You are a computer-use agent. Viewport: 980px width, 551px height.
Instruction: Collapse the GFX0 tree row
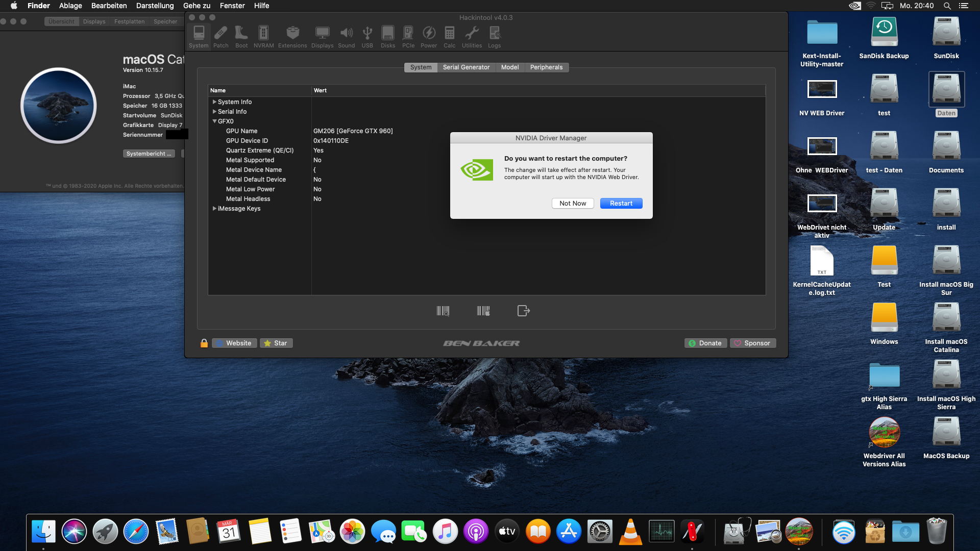pos(215,121)
